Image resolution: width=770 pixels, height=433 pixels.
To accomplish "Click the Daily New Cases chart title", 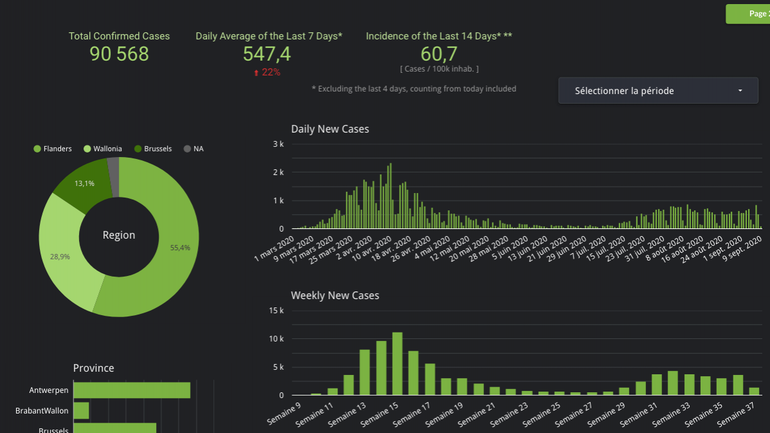I will [x=330, y=129].
